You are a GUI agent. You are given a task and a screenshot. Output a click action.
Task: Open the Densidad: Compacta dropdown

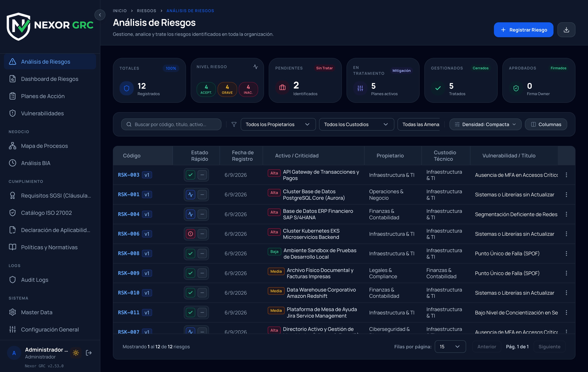click(x=485, y=124)
